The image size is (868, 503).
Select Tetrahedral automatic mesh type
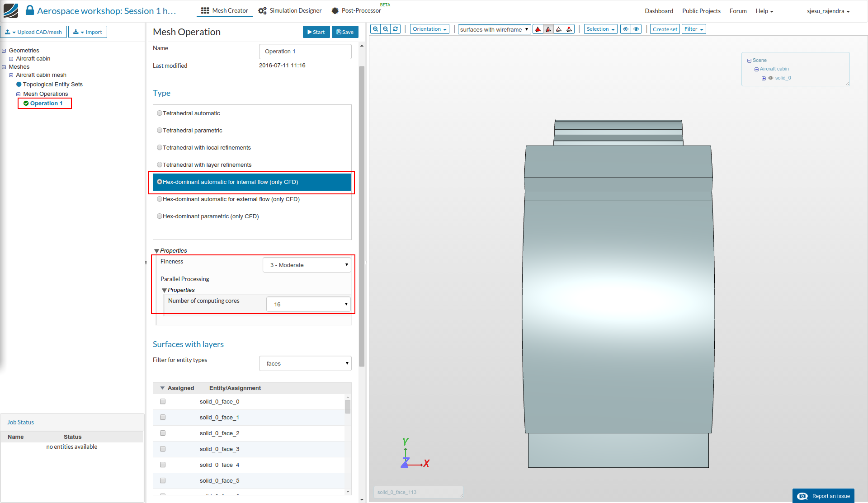pos(160,113)
